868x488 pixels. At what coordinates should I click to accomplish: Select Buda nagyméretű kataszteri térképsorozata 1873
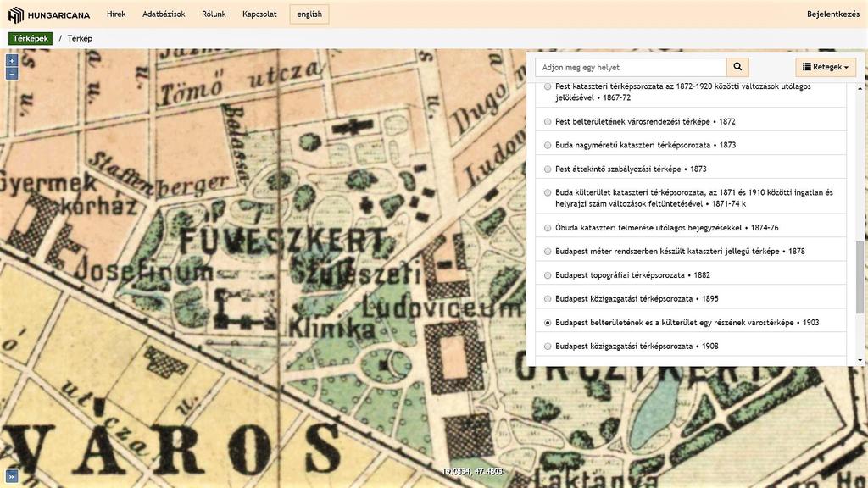click(548, 145)
